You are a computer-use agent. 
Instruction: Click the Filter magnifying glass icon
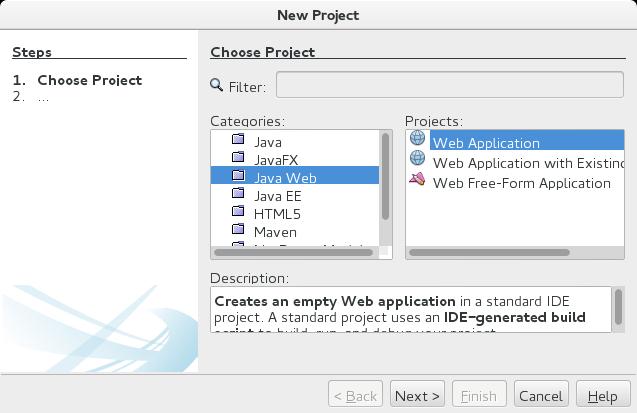tap(217, 85)
